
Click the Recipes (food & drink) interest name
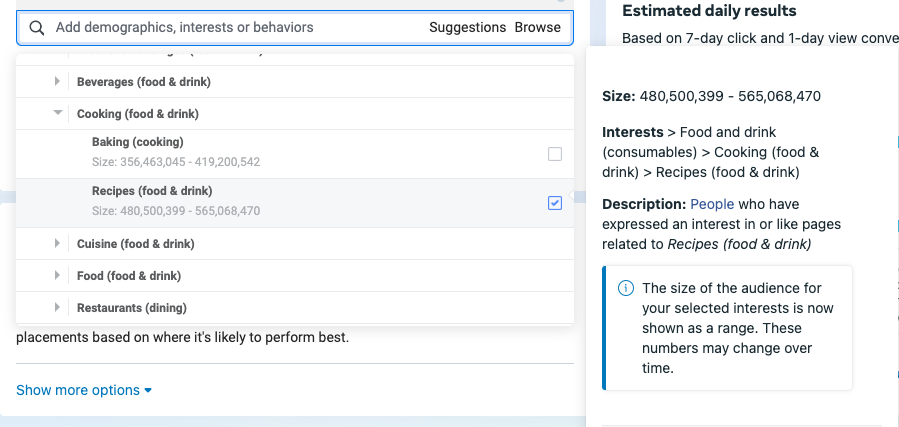(x=152, y=191)
